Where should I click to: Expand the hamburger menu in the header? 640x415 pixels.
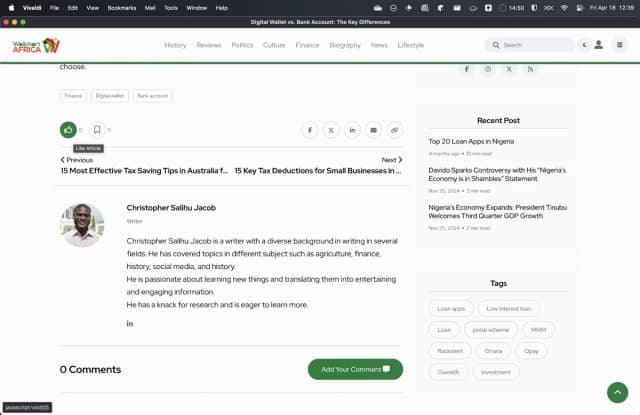click(618, 45)
